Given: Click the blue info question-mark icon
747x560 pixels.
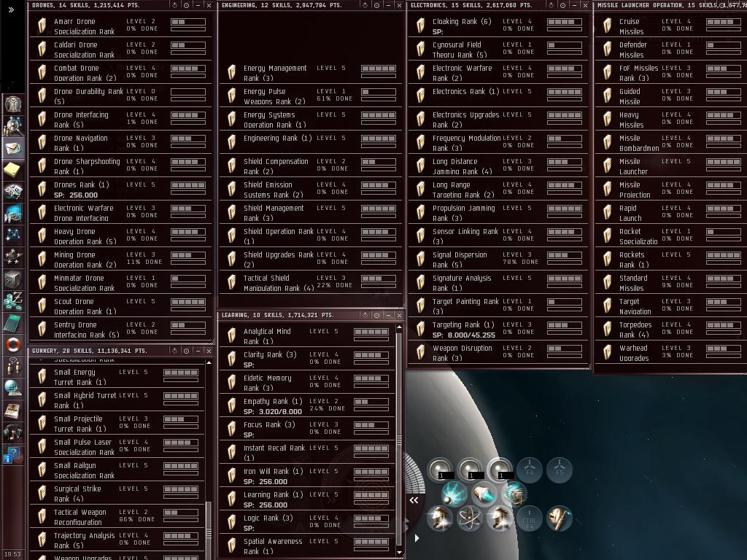Looking at the screenshot, I should tap(12, 456).
